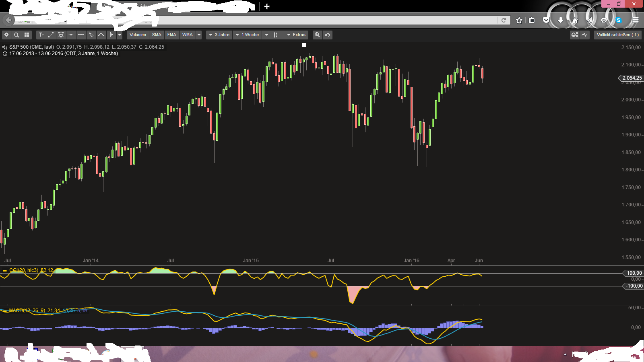
Task: Click the paper plane send icon
Action: tap(589, 20)
